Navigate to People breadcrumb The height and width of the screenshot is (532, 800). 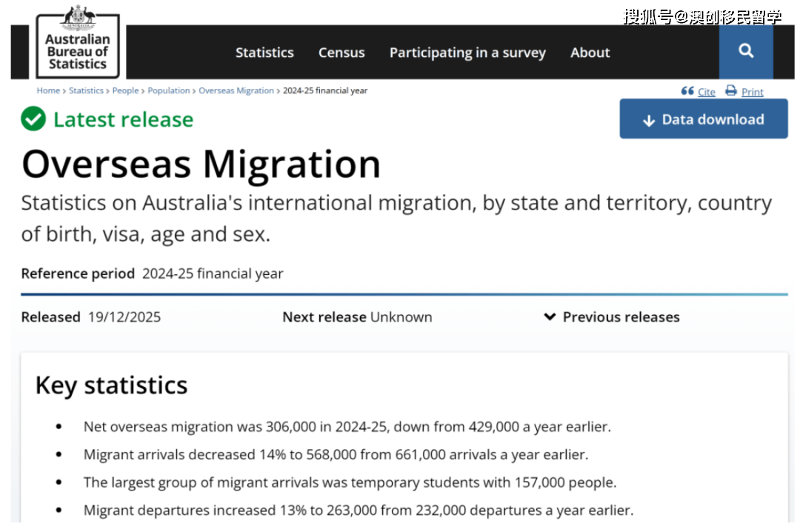pyautogui.click(x=125, y=90)
